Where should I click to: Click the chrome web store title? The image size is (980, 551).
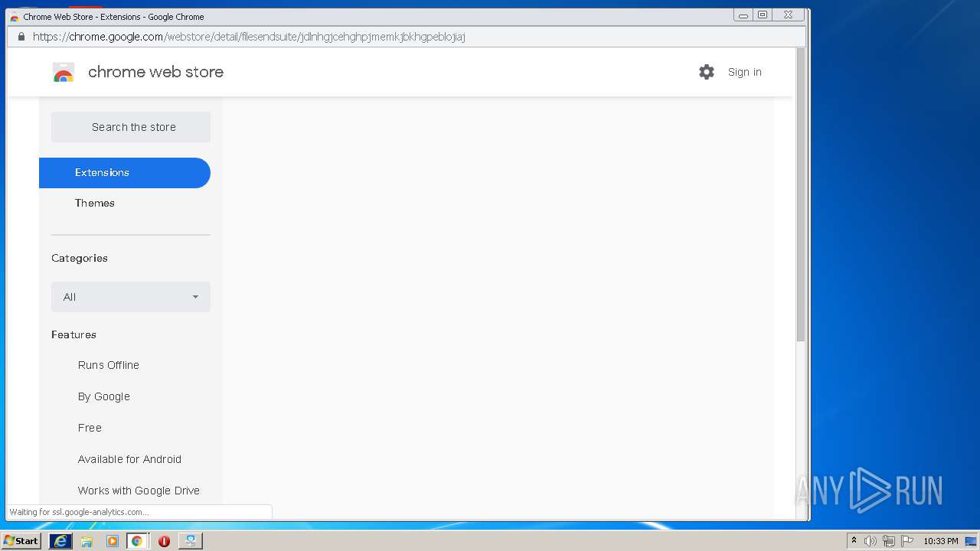pos(155,72)
